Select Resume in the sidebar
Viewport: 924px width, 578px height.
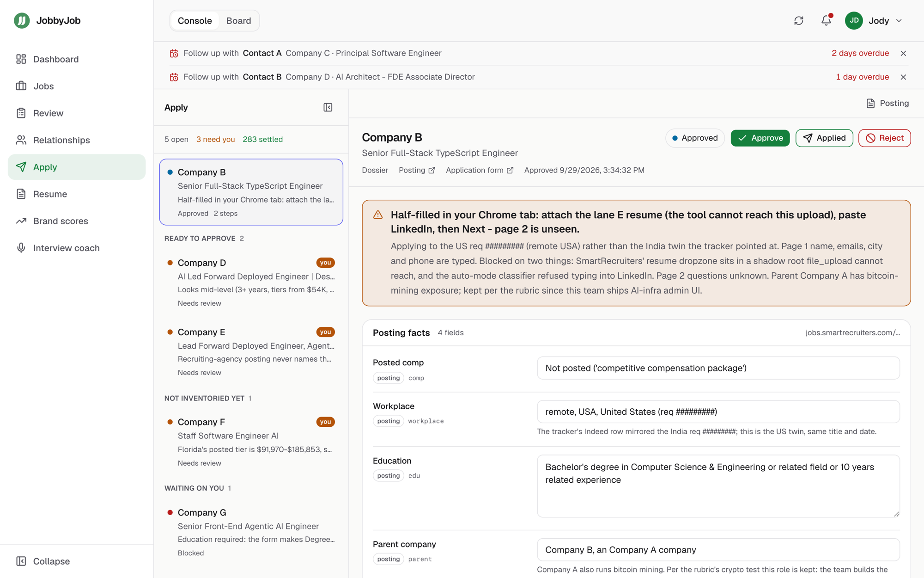pos(77,194)
